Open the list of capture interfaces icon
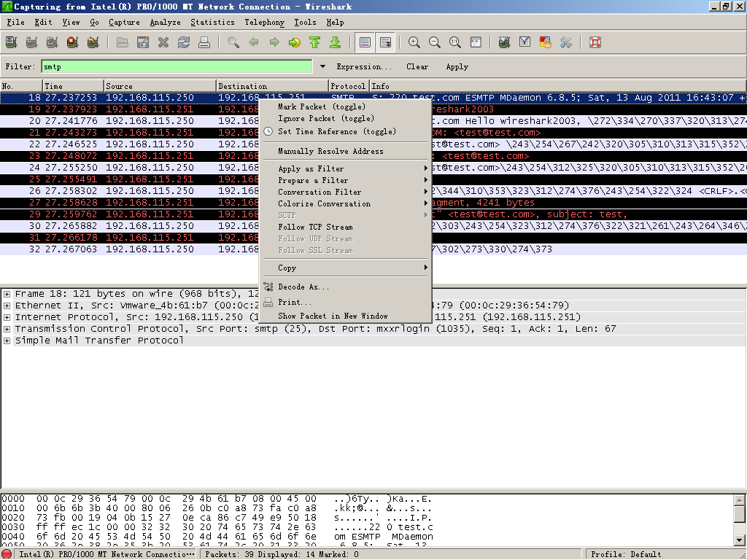 click(12, 42)
